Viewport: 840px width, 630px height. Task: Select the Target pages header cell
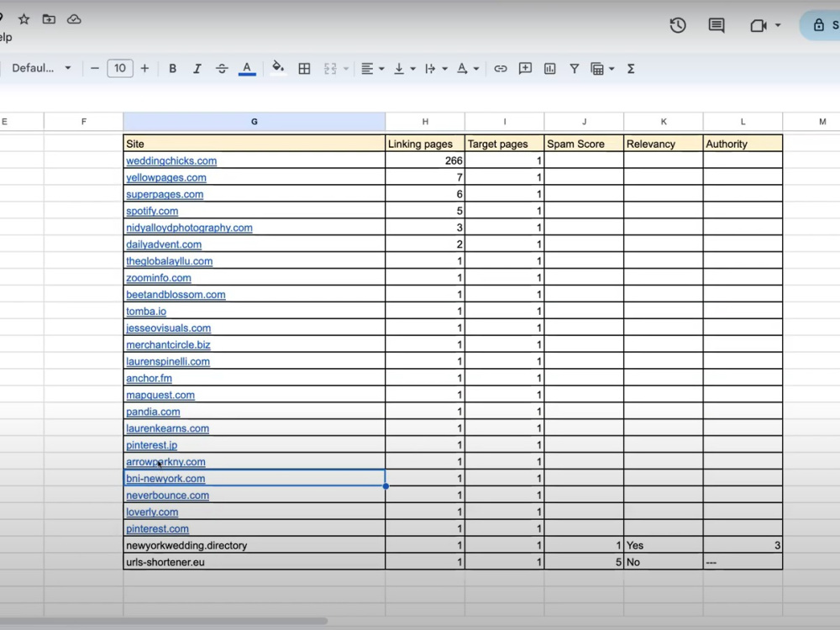point(504,144)
